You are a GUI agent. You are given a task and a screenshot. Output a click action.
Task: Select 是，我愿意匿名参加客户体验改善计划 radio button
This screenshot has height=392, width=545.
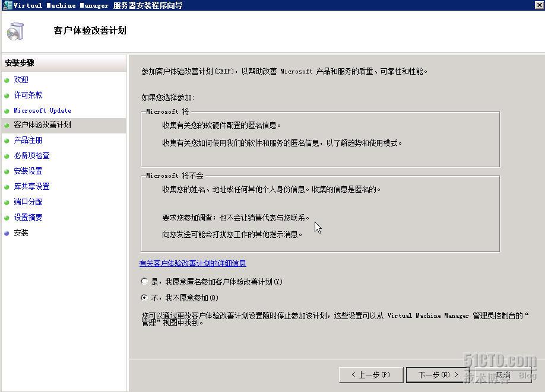144,281
